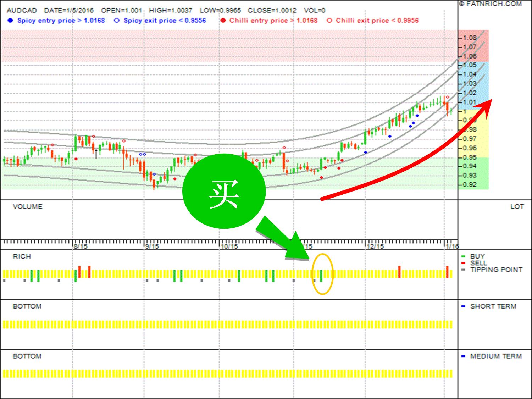Select the AUDCAD symbol label

tap(22, 10)
